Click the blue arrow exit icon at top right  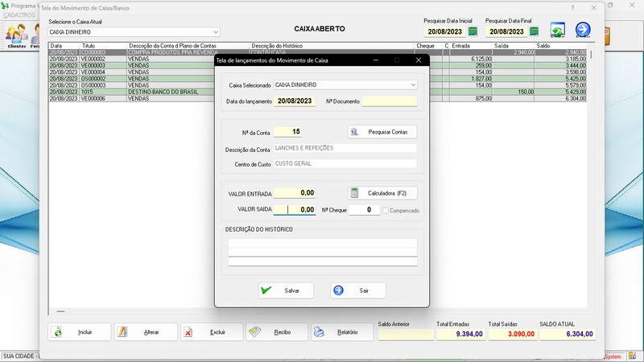point(583,31)
